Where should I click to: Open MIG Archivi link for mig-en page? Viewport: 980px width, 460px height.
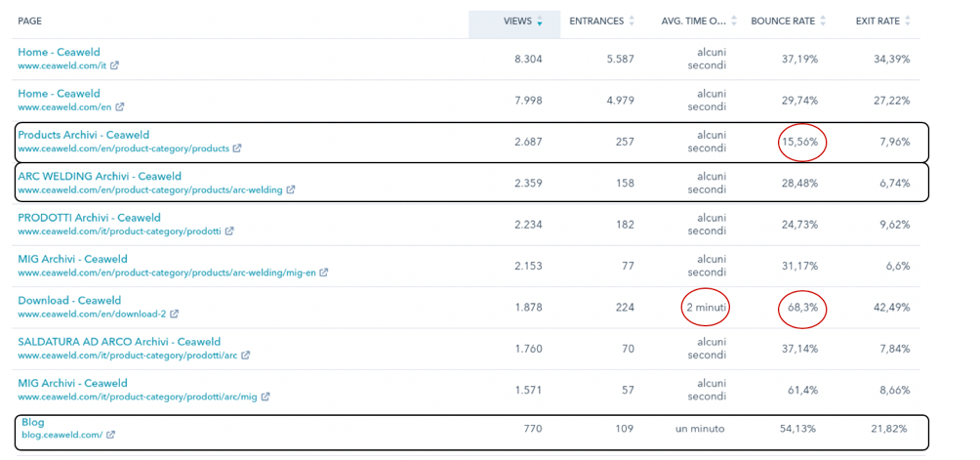(x=72, y=259)
